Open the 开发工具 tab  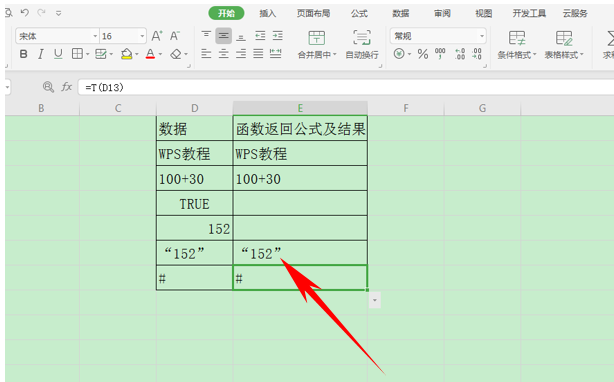(x=529, y=13)
